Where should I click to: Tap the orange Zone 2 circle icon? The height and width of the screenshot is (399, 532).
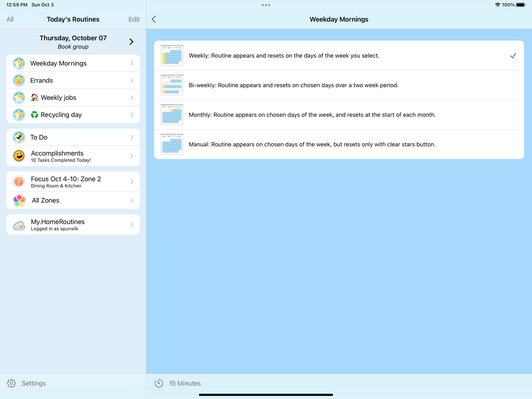pyautogui.click(x=19, y=181)
